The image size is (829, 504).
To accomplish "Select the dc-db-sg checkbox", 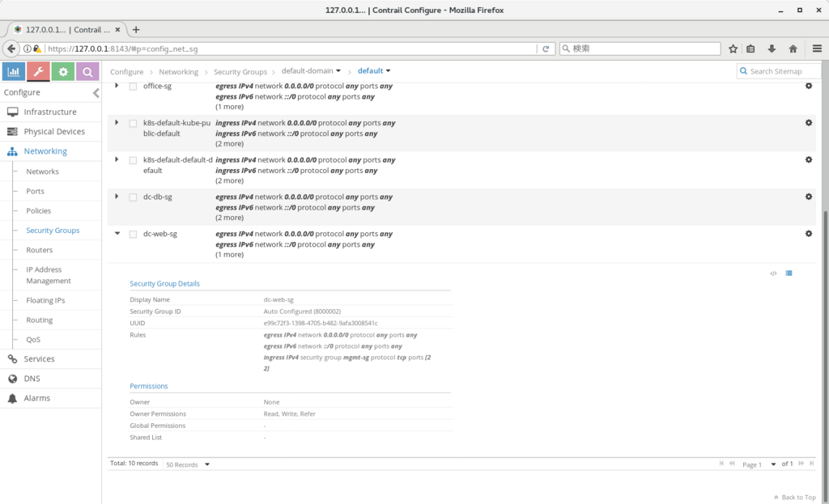I will [x=134, y=197].
